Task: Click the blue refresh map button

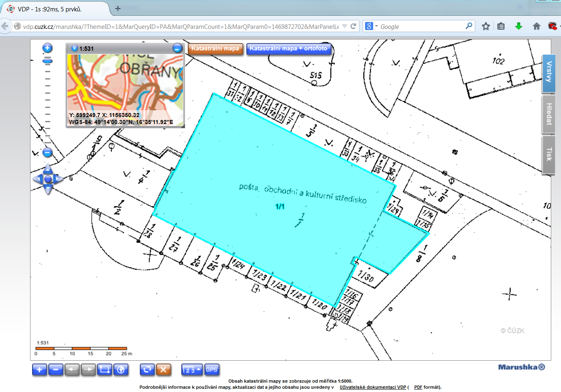Action: click(x=147, y=370)
